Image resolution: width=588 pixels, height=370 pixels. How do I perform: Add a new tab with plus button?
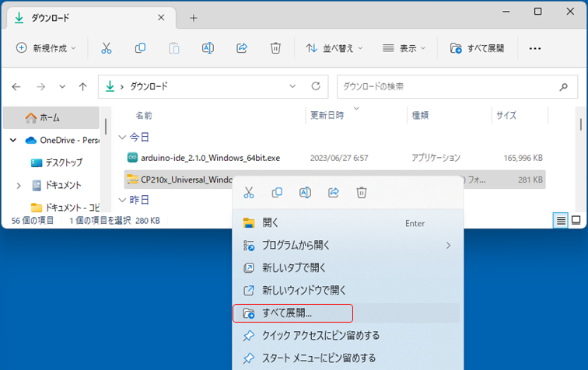point(194,17)
